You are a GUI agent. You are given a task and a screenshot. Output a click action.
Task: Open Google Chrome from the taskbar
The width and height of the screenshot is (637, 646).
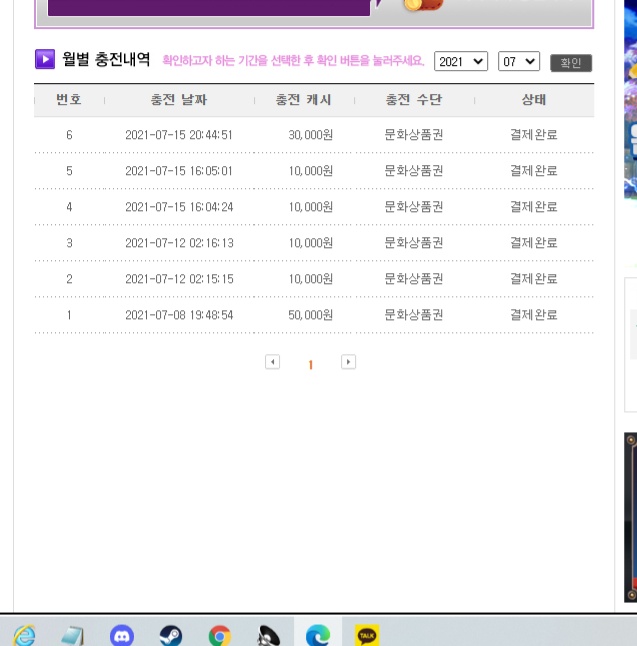click(220, 636)
